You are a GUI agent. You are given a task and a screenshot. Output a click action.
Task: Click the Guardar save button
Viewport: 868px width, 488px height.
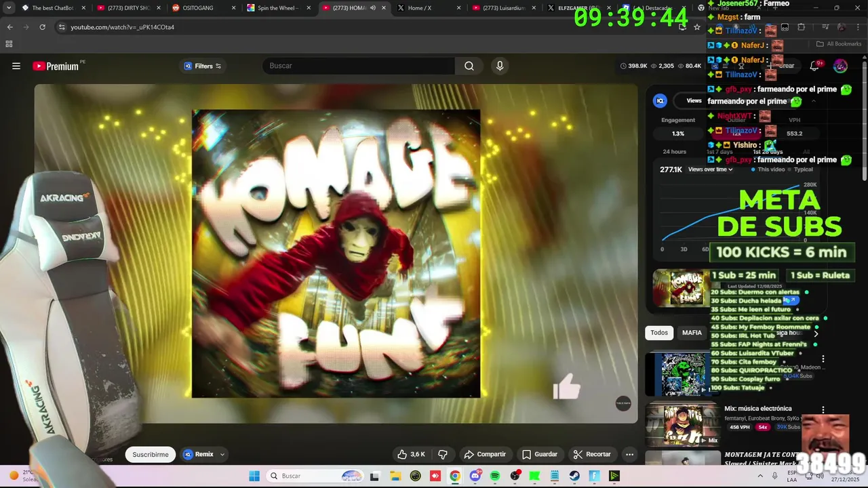pyautogui.click(x=540, y=455)
